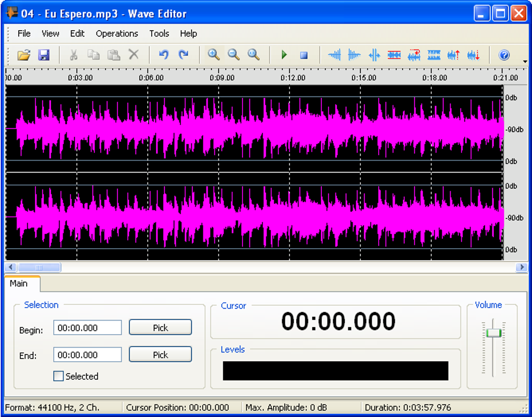Redo the last undone edit

(x=183, y=55)
